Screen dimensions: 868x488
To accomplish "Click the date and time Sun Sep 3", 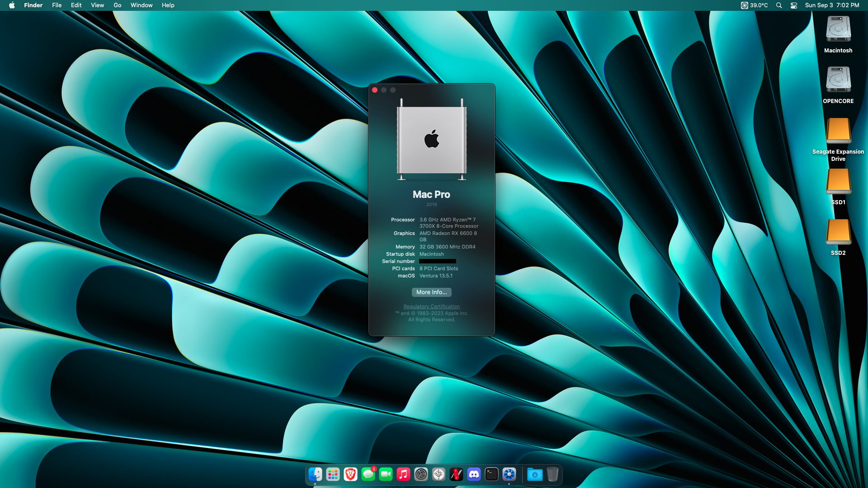I will [832, 5].
